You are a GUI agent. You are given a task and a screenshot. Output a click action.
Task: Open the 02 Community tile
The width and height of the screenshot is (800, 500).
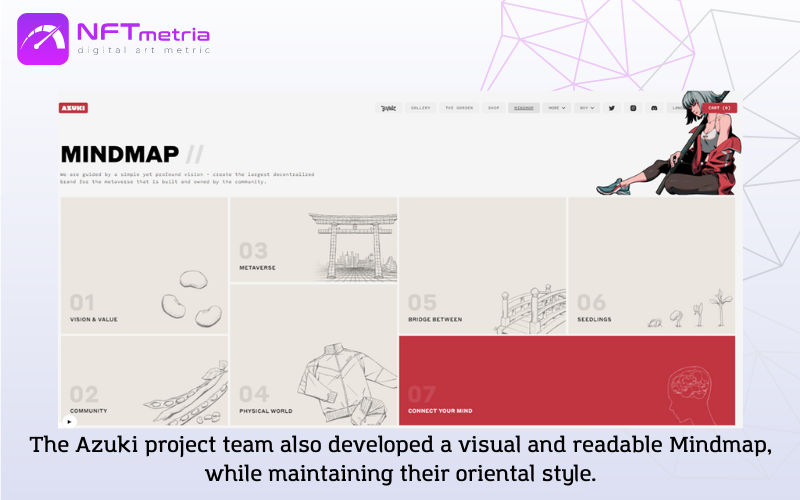(144, 381)
